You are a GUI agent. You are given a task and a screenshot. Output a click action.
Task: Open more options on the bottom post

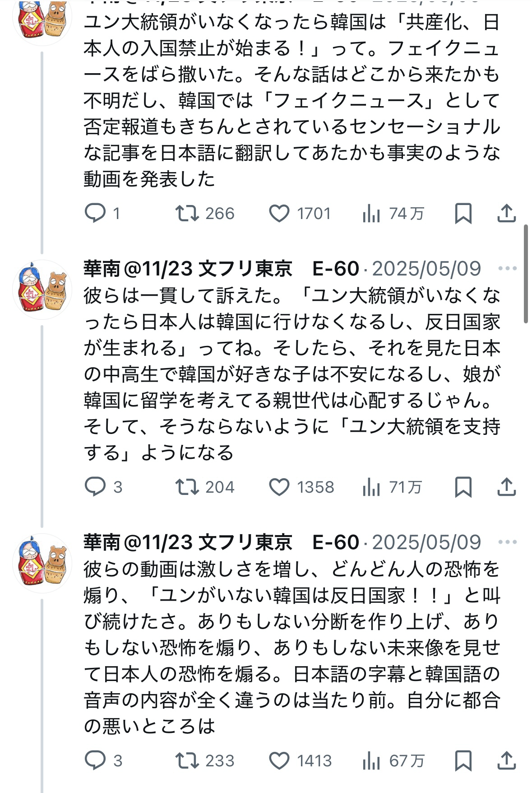(x=507, y=542)
